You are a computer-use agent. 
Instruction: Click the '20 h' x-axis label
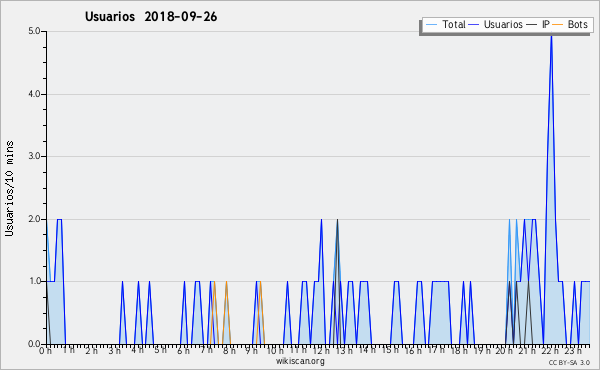pos(504,351)
